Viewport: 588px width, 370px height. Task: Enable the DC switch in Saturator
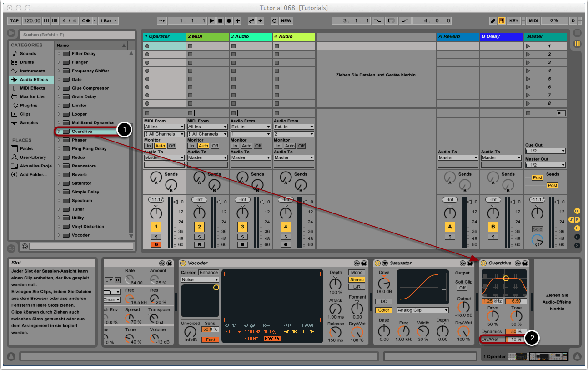click(x=384, y=302)
